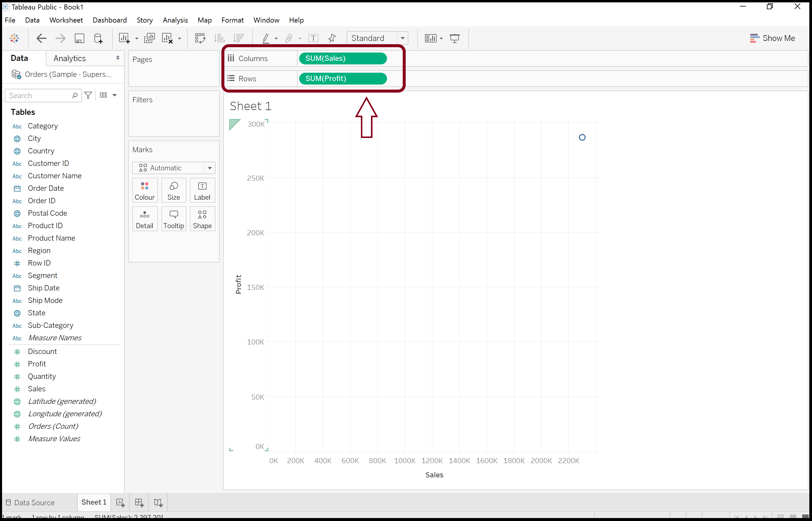Click the New Dashboard icon at bottom

pos(139,503)
